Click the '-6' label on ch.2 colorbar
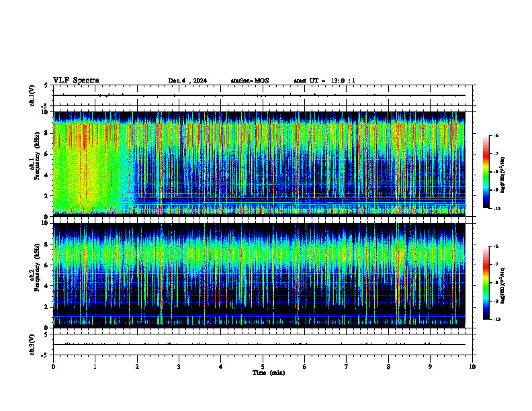The width and height of the screenshot is (532, 411). 496,246
